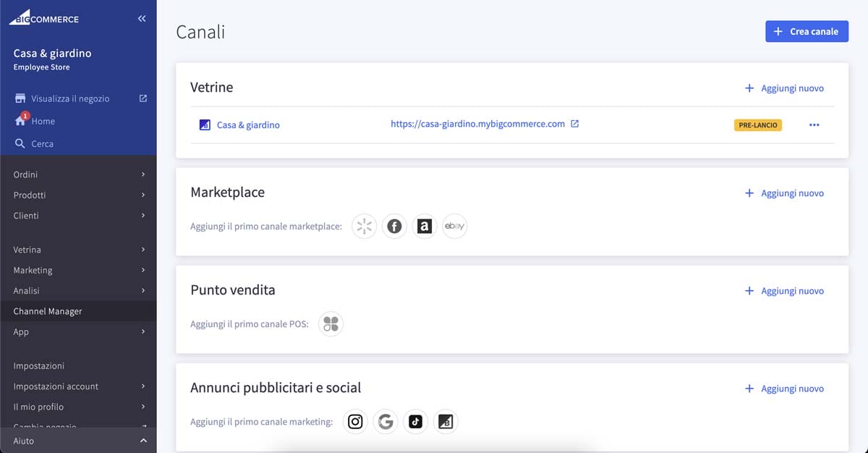Open the Amazon marketplace channel icon
The width and height of the screenshot is (868, 453).
[425, 226]
